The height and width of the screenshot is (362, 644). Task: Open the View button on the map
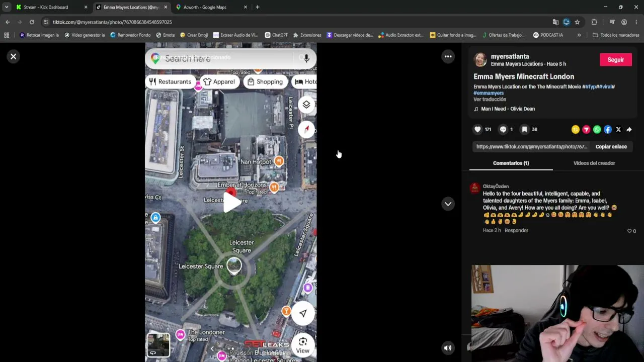pos(303,345)
